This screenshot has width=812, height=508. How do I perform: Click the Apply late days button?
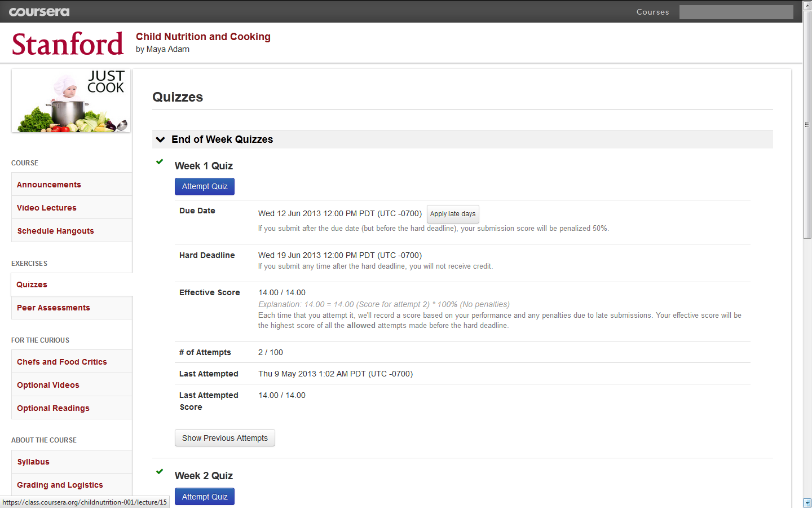(453, 214)
